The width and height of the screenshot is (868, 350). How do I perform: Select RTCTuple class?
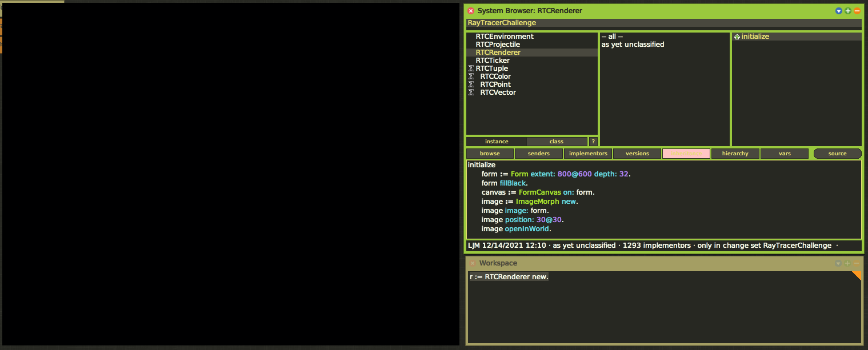[532, 69]
